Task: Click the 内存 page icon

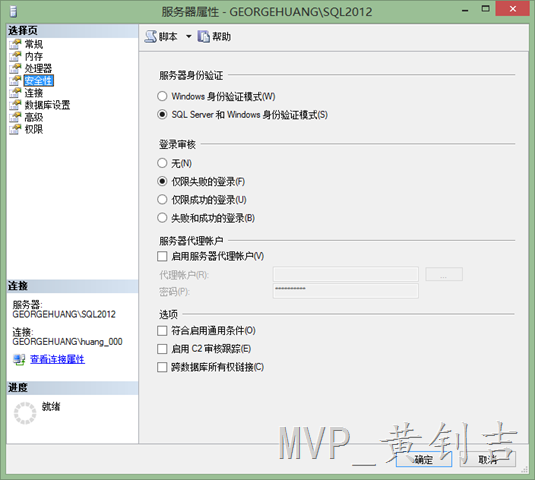Action: point(15,56)
